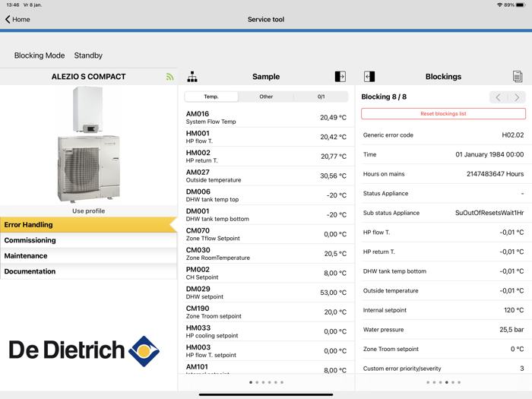Open Commissioning menu
This screenshot has height=399, width=532.
tap(88, 240)
